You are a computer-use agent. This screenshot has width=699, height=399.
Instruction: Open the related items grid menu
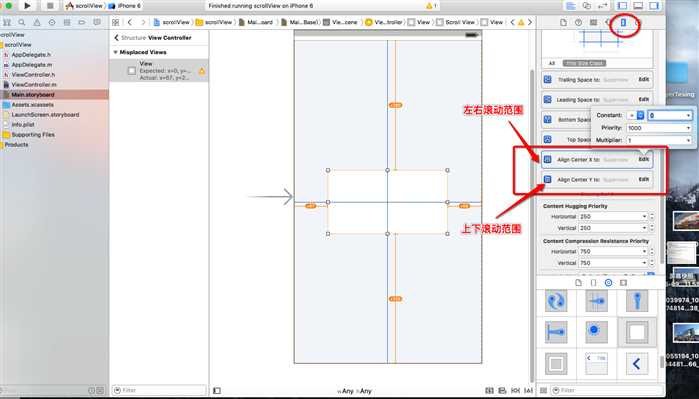(x=115, y=22)
